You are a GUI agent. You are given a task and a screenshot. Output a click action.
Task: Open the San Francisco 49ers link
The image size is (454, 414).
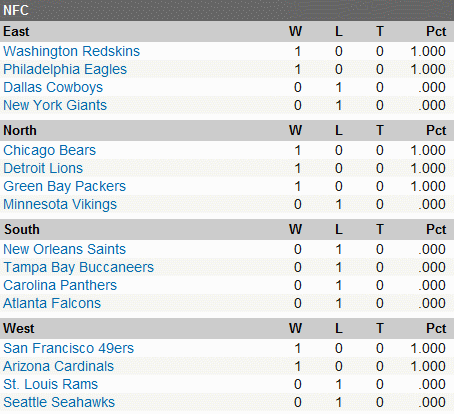(x=68, y=348)
